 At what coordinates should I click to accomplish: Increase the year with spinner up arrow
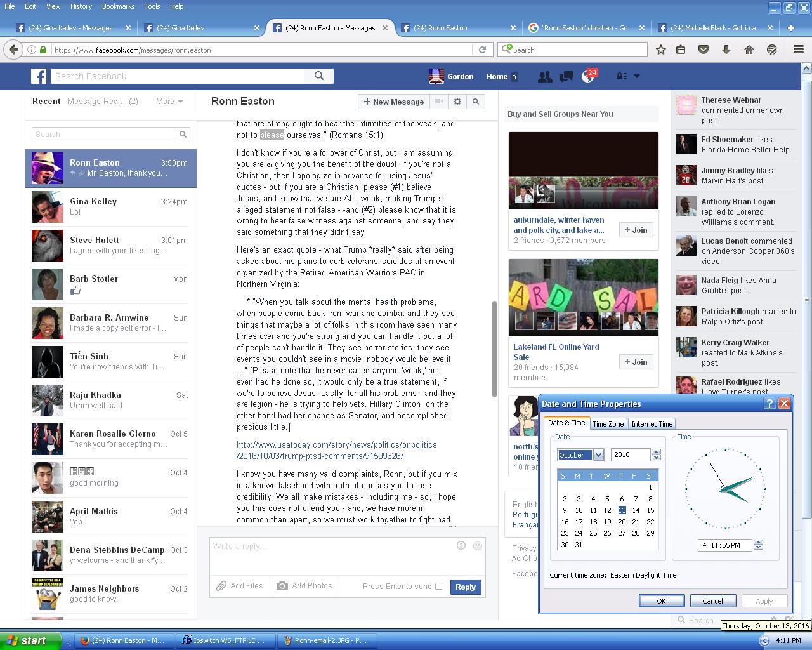pyautogui.click(x=656, y=452)
